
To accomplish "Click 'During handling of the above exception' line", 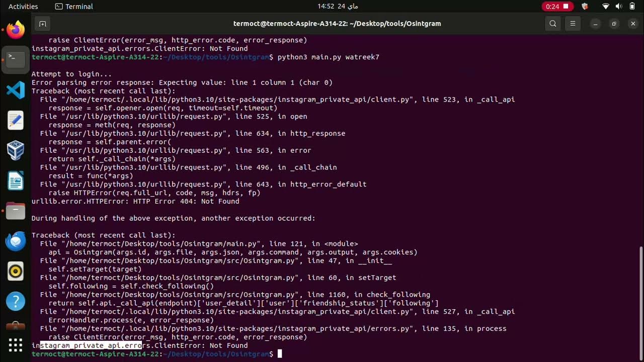I will (174, 218).
